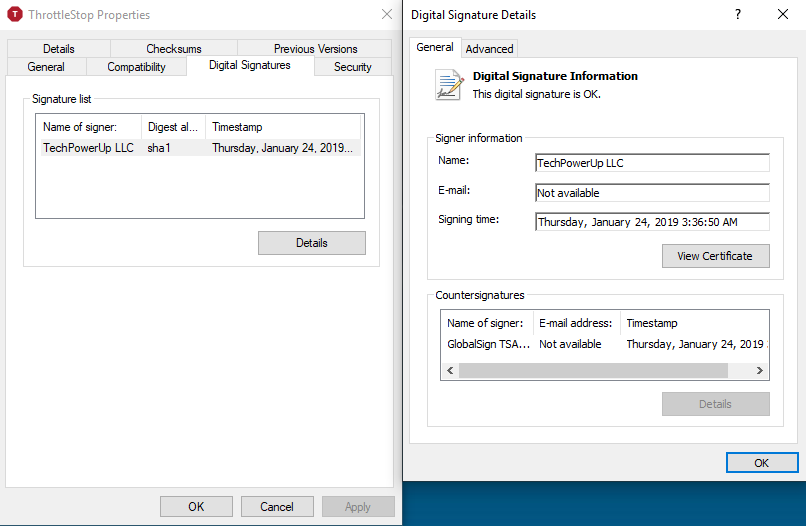The width and height of the screenshot is (806, 526).
Task: Click the Signing time field
Action: coord(652,222)
